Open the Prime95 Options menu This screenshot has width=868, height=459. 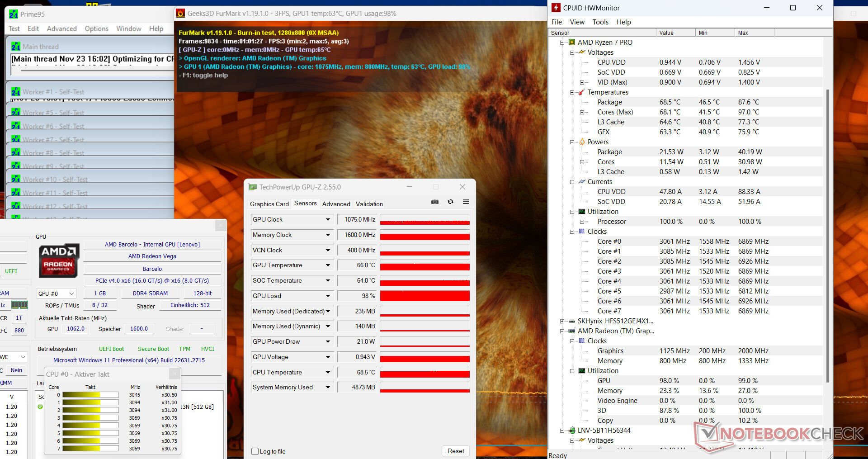[97, 28]
